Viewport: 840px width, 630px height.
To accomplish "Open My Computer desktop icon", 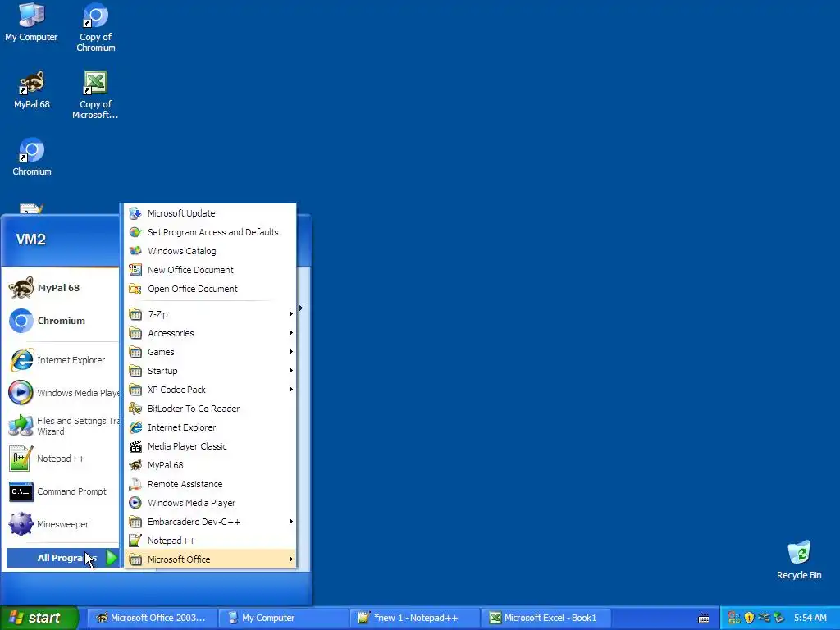I will [31, 22].
